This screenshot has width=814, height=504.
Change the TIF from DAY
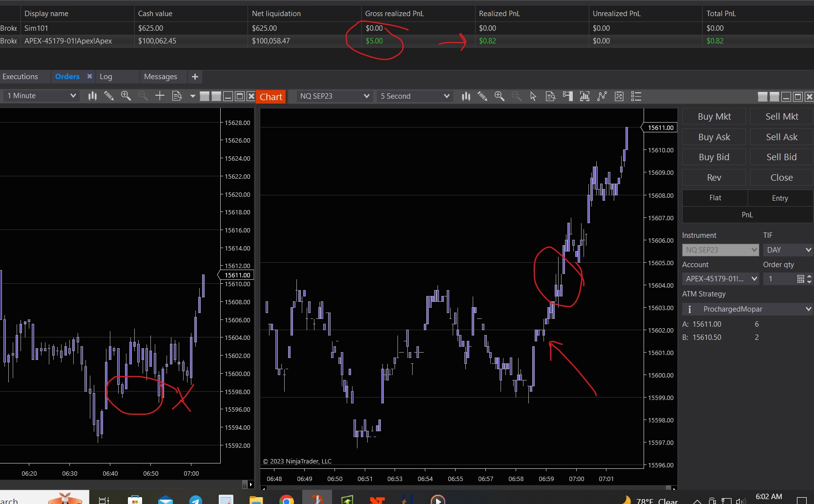point(788,250)
